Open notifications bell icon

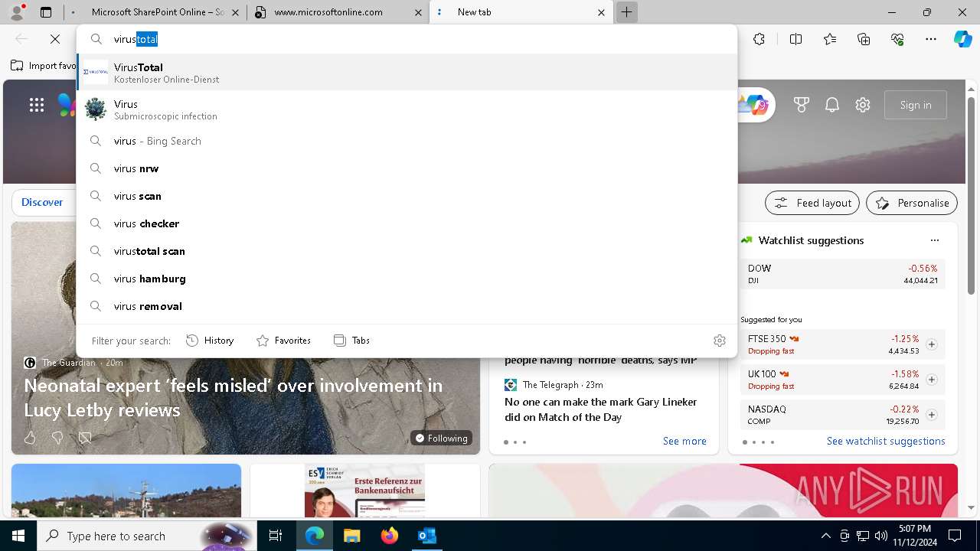point(832,105)
